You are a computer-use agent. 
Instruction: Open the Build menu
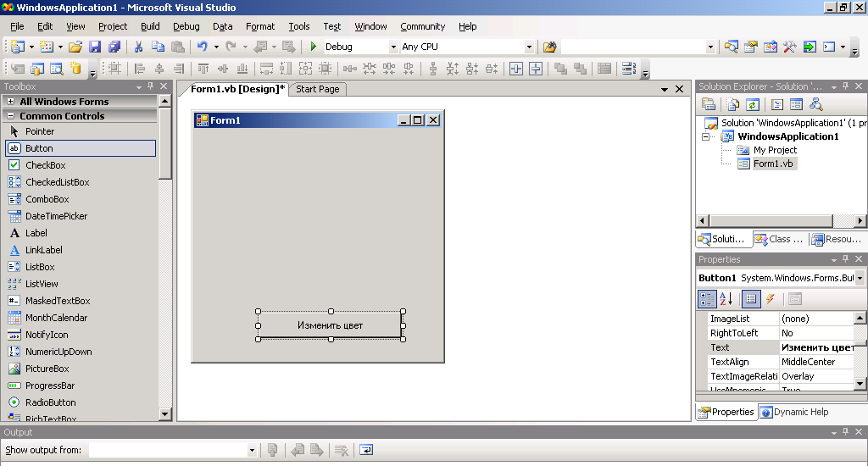pyautogui.click(x=150, y=26)
